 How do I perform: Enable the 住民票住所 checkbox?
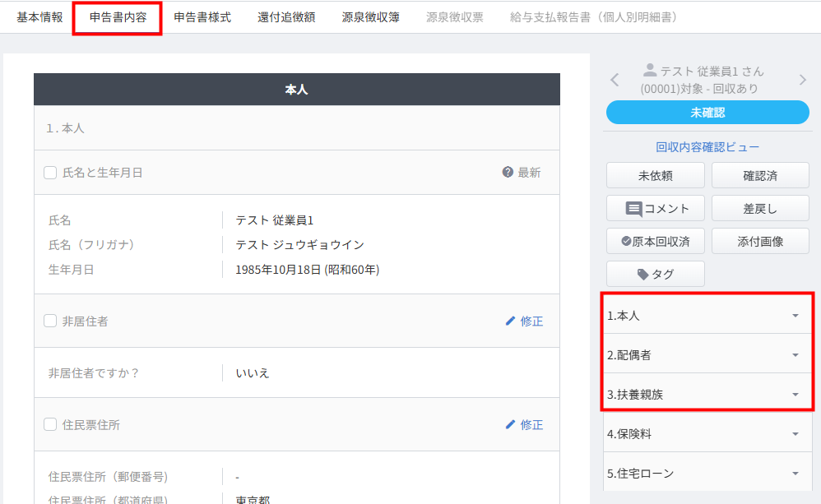tap(50, 425)
